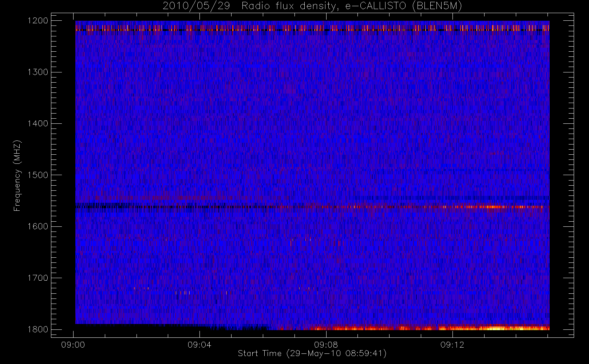
Task: Click the 1600 frequency tick label
Action: (38, 226)
